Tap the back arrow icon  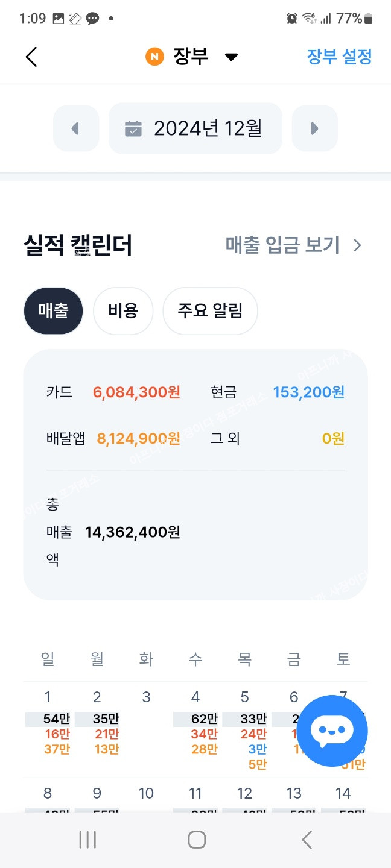coord(31,57)
